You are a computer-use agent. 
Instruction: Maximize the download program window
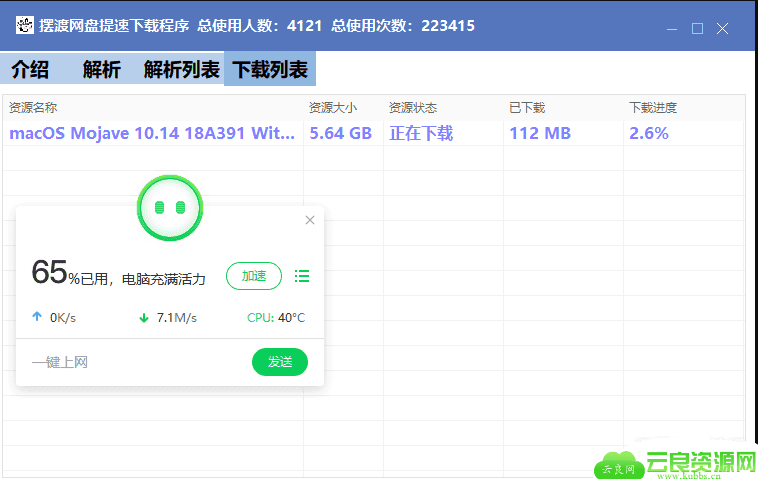697,28
